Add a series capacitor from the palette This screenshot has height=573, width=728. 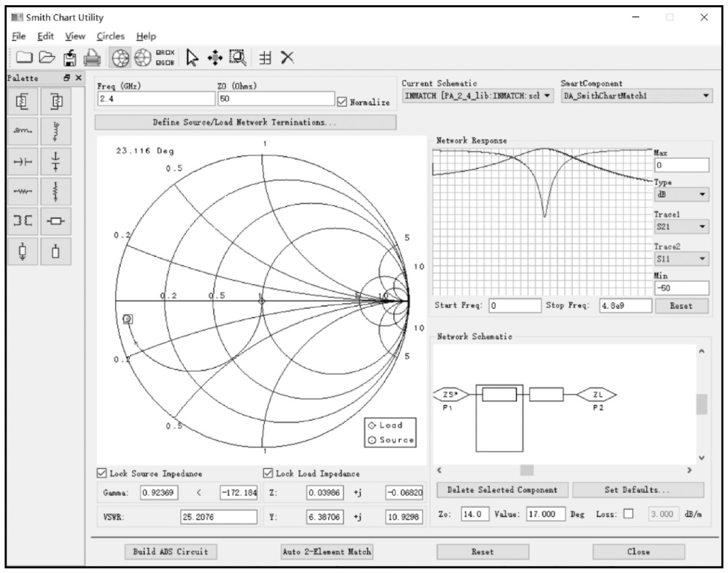(23, 163)
